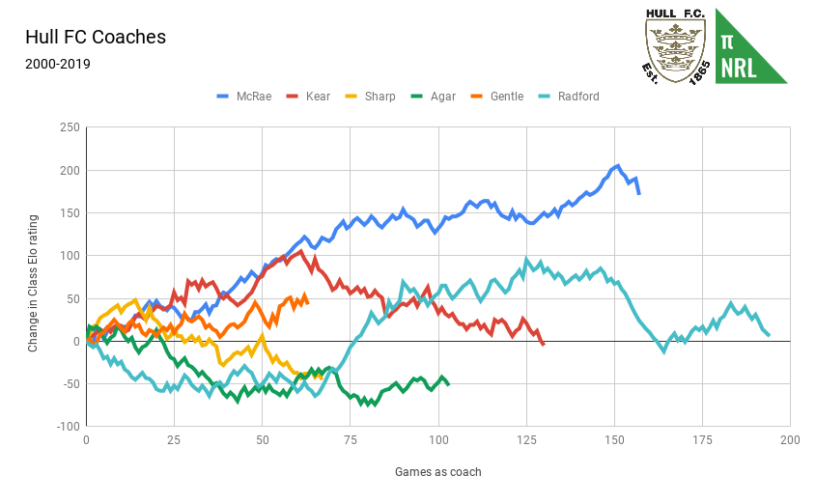The image size is (816, 504).
Task: Click the teal Radford legend line marker
Action: 545,97
